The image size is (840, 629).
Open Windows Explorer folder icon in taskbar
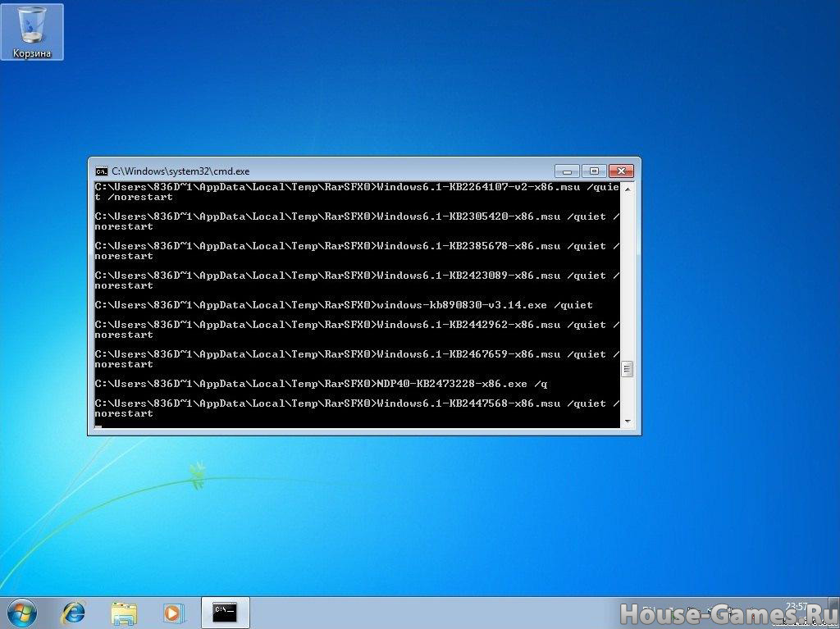point(124,613)
